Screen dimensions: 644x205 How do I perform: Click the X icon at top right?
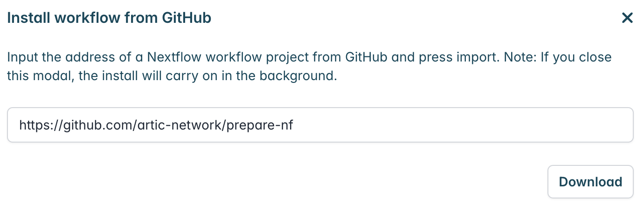[627, 18]
